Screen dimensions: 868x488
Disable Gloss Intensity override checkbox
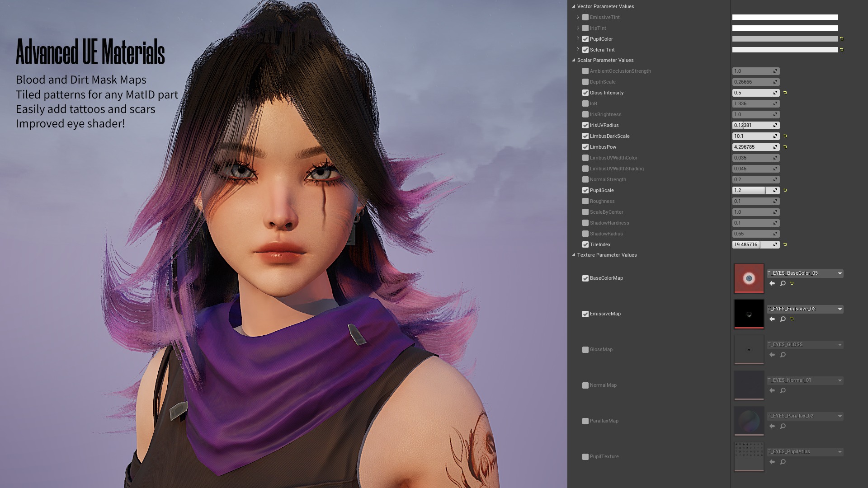[x=585, y=93]
